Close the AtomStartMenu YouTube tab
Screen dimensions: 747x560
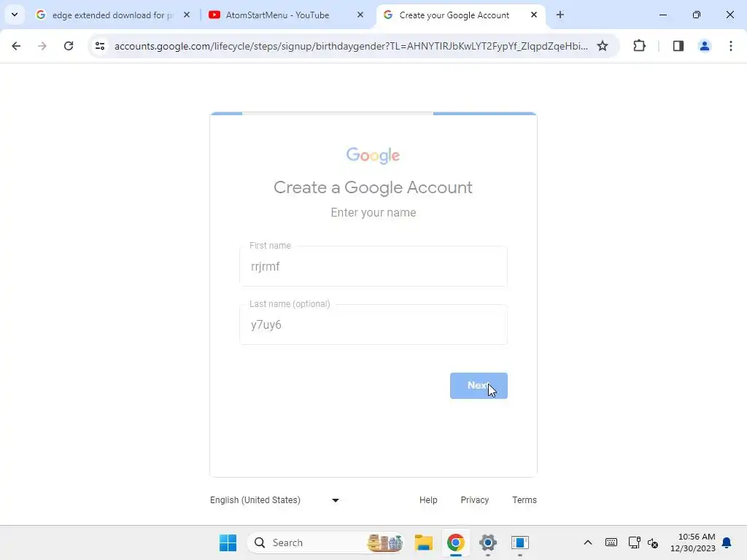click(x=360, y=15)
